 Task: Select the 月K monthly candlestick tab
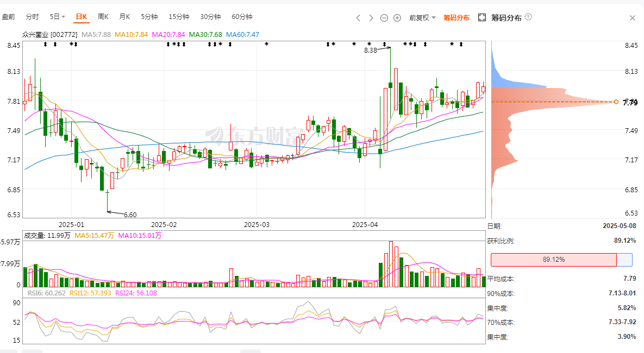(124, 17)
